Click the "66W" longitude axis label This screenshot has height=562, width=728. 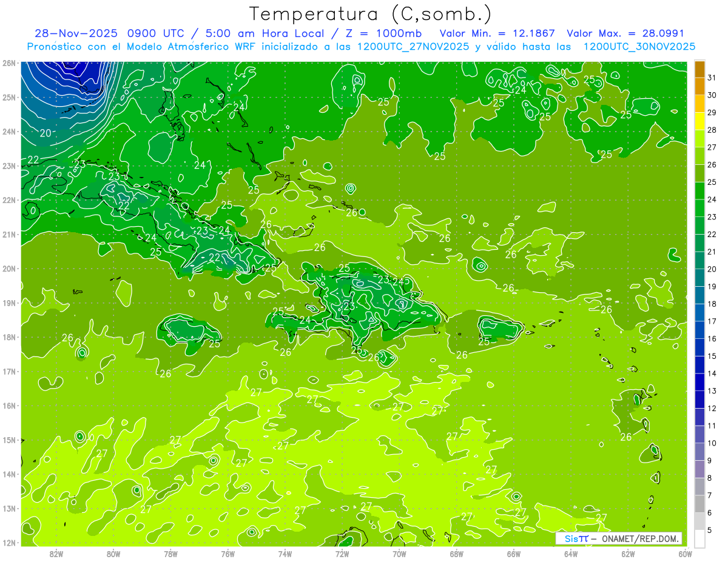pos(514,554)
